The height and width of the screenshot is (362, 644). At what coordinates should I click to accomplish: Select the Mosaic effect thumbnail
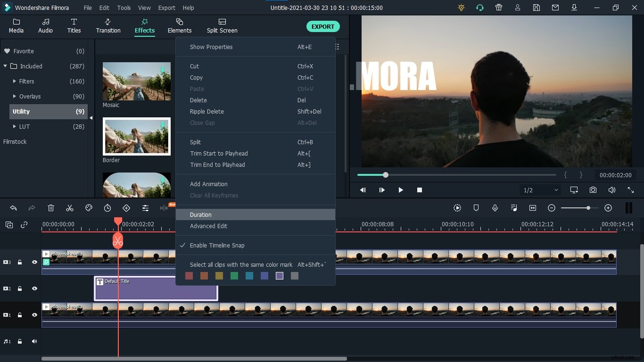pyautogui.click(x=137, y=81)
